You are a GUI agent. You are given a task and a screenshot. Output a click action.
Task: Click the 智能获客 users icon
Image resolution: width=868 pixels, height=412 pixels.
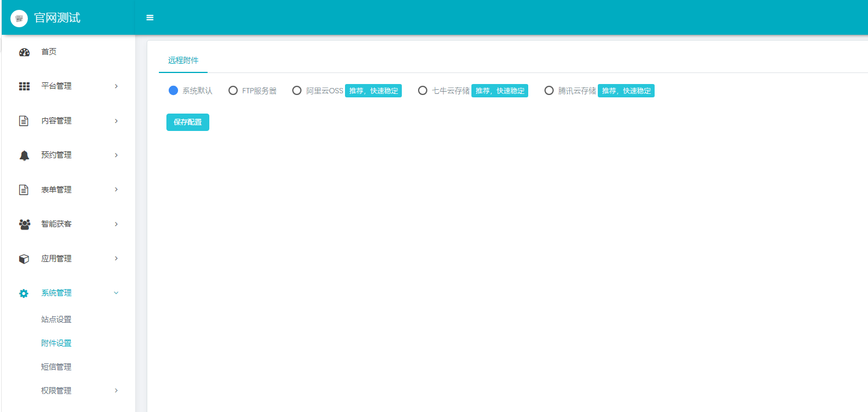pyautogui.click(x=24, y=224)
